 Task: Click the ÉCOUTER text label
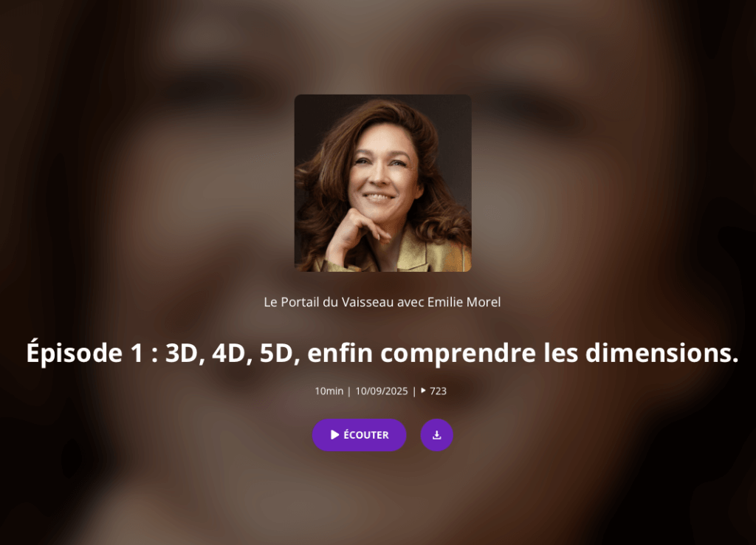coord(366,435)
